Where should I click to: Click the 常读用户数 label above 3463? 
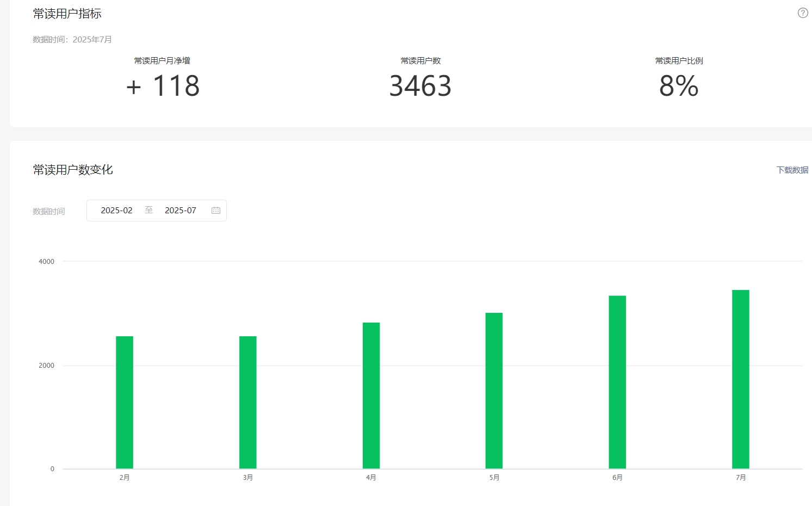click(420, 61)
